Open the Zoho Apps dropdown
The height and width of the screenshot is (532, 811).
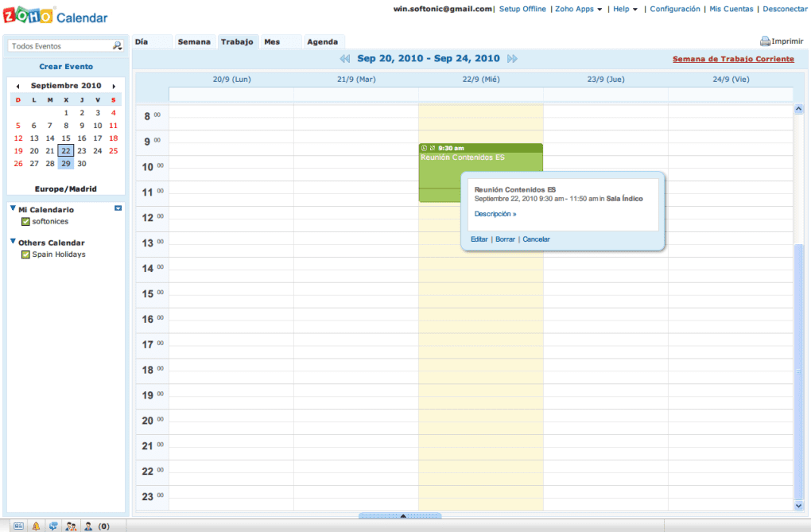click(578, 9)
